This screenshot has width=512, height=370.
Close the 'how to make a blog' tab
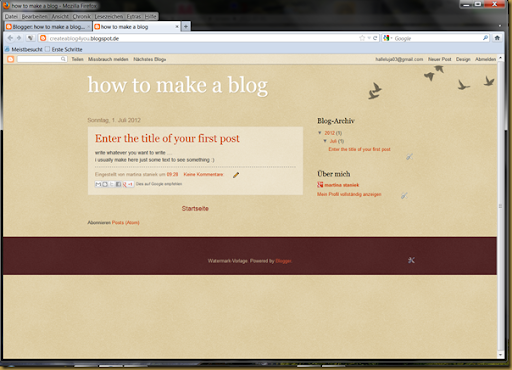tap(177, 27)
